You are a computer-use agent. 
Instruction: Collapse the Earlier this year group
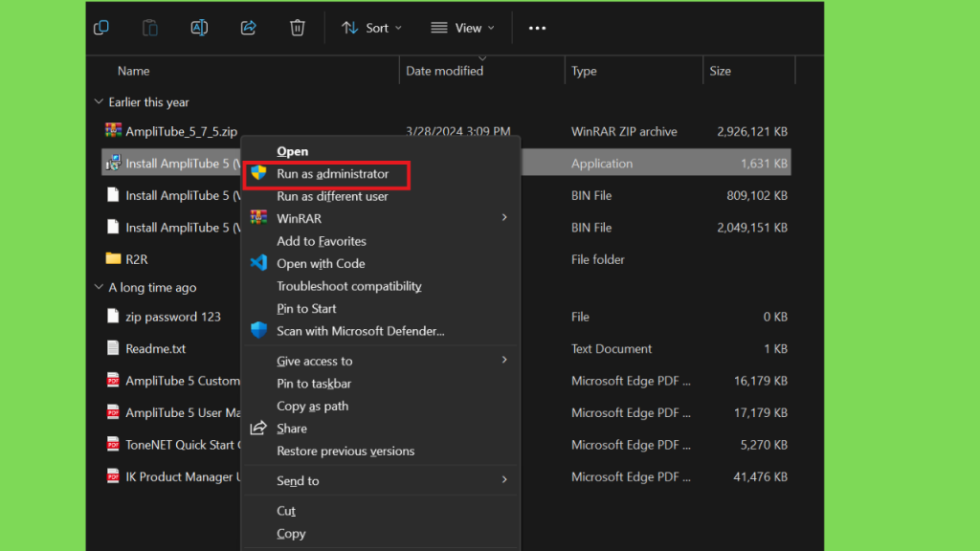[99, 102]
